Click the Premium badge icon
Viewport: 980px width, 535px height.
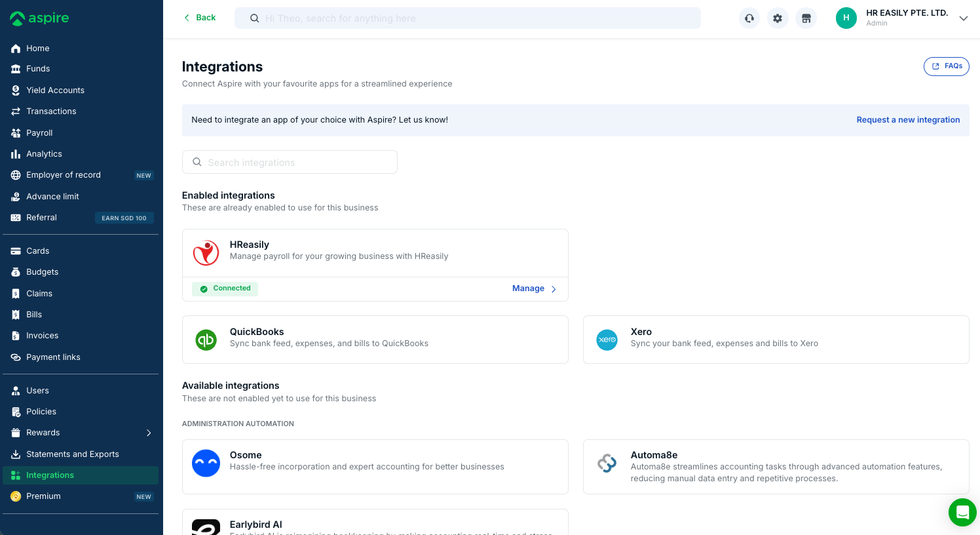[x=16, y=496]
